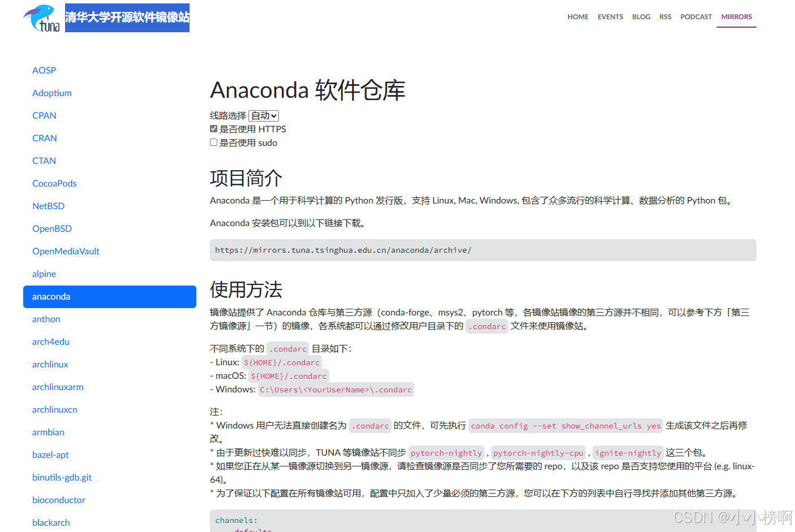795x532 pixels.
Task: Open the bazel-apt sidebar link
Action: 50,455
